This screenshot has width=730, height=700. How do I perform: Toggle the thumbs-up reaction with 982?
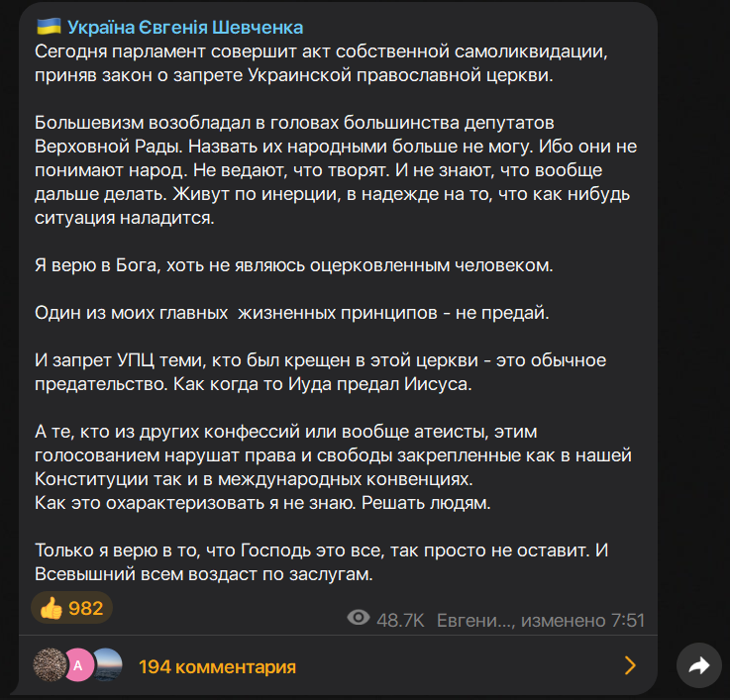[71, 608]
